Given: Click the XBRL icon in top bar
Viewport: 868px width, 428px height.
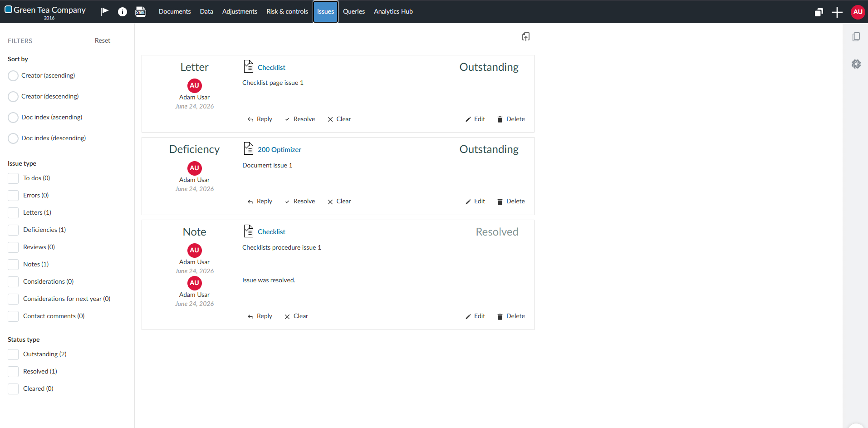Looking at the screenshot, I should tap(141, 12).
